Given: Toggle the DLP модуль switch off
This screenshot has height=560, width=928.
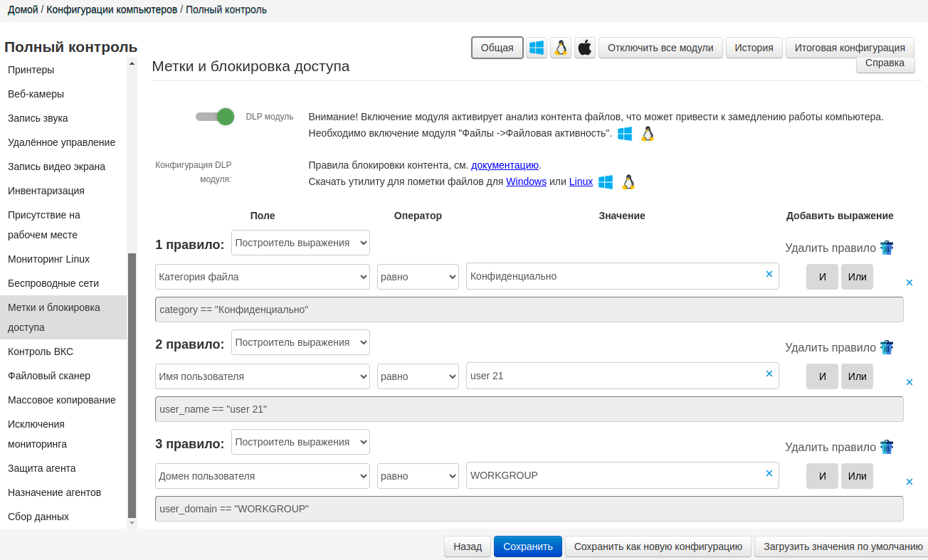Looking at the screenshot, I should click(x=216, y=117).
